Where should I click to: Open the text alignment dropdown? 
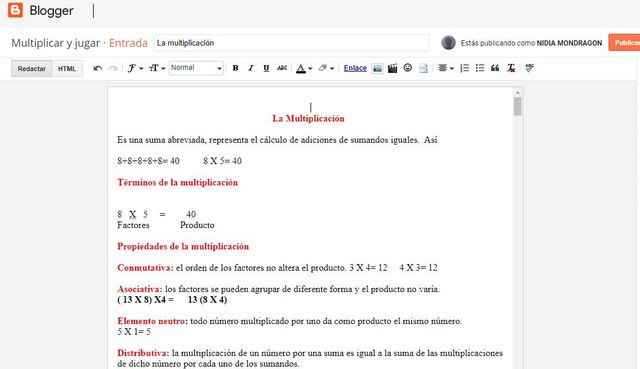coord(446,68)
